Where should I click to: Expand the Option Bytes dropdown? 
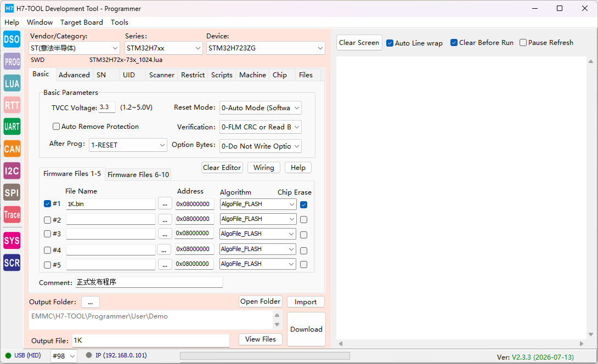click(x=261, y=146)
